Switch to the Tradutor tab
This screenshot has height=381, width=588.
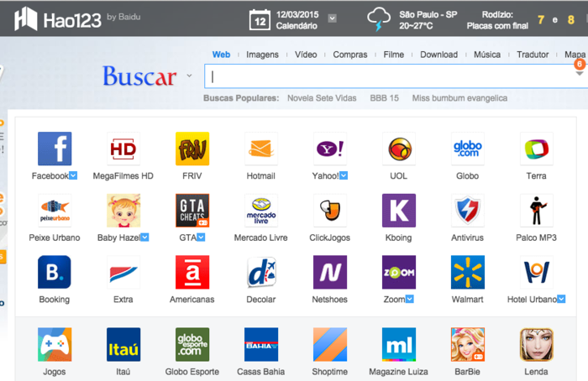(533, 55)
